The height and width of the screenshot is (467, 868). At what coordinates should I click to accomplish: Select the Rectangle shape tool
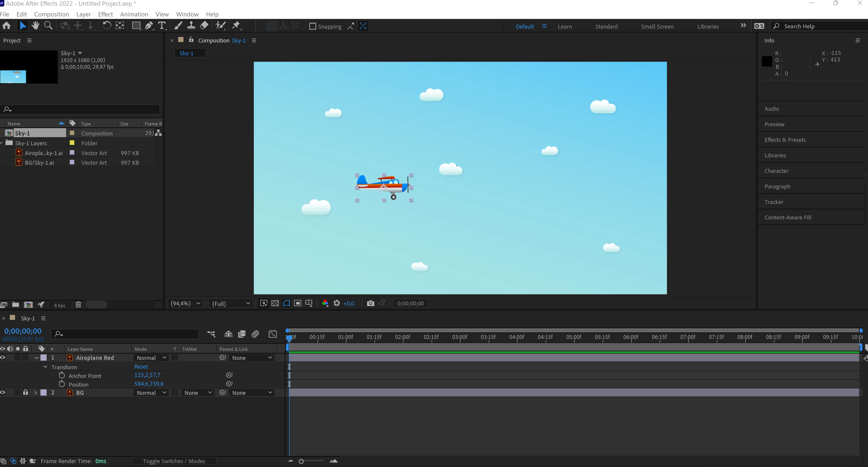136,26
